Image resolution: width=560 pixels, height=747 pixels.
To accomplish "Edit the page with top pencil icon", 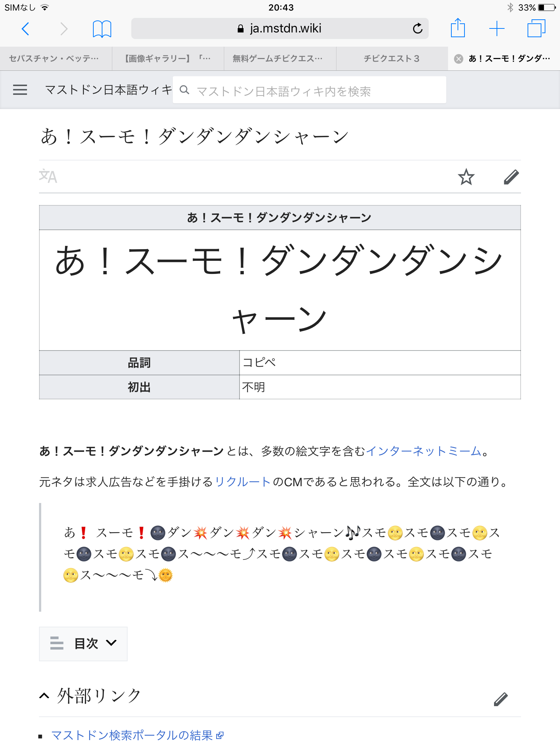I will (x=511, y=177).
